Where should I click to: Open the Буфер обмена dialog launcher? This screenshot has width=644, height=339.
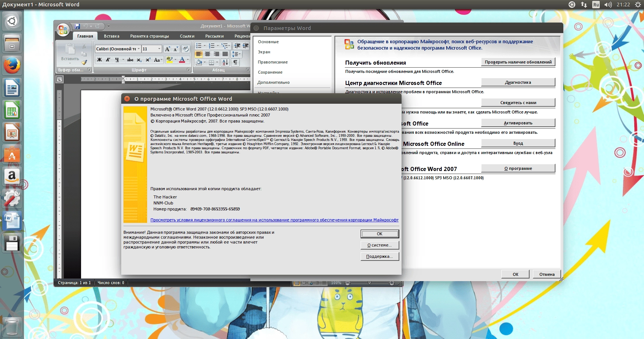[x=89, y=70]
